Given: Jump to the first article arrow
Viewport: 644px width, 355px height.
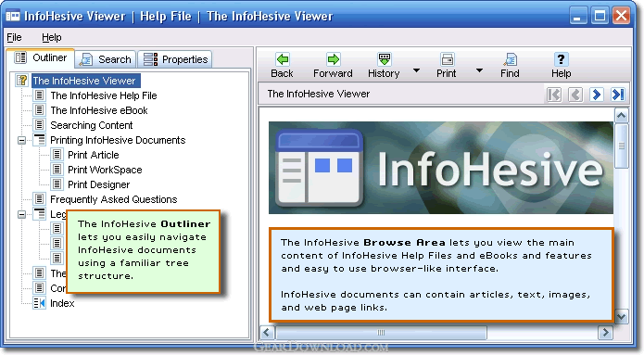Looking at the screenshot, I should [553, 95].
